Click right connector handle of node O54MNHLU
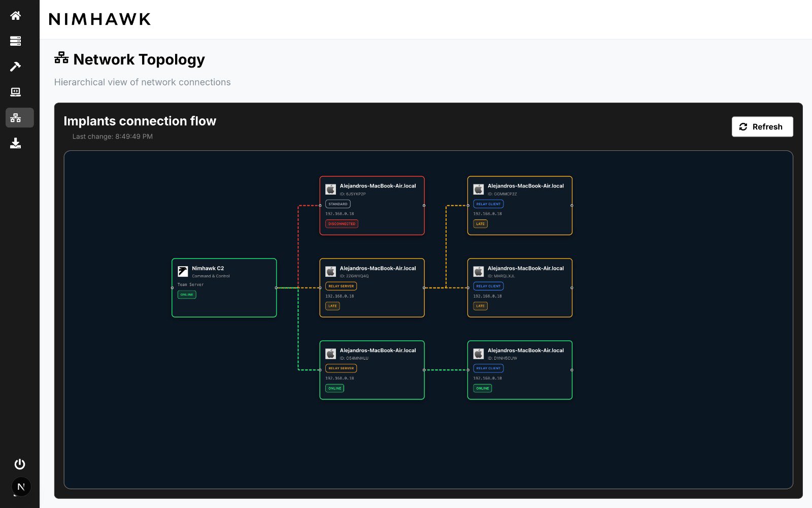 tap(424, 370)
